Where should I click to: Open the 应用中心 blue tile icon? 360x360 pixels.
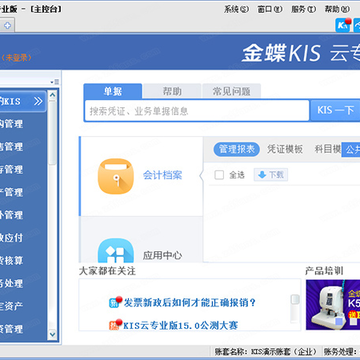click(116, 250)
